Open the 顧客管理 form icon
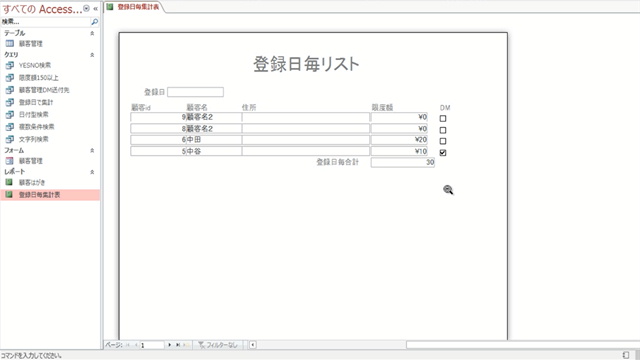The height and width of the screenshot is (360, 640). coord(9,161)
